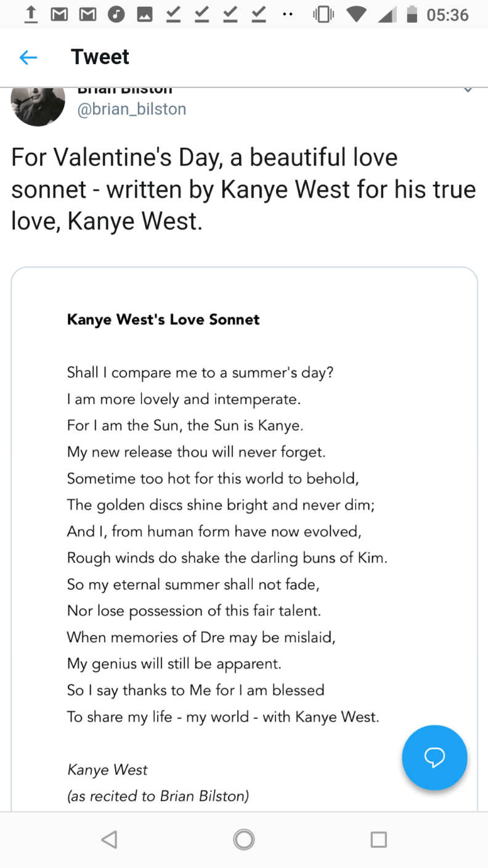This screenshot has height=868, width=488.
Task: Tap the upload notification icon in status bar
Action: pos(30,14)
